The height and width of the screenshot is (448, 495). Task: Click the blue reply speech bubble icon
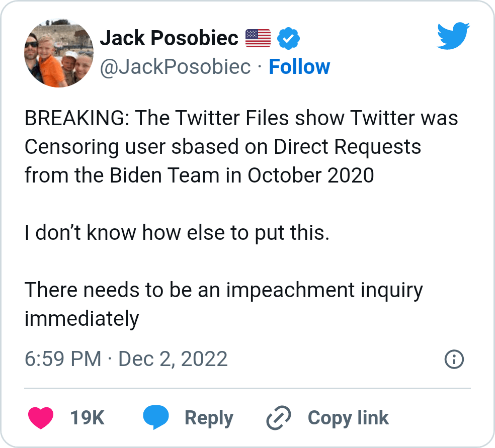click(x=156, y=418)
